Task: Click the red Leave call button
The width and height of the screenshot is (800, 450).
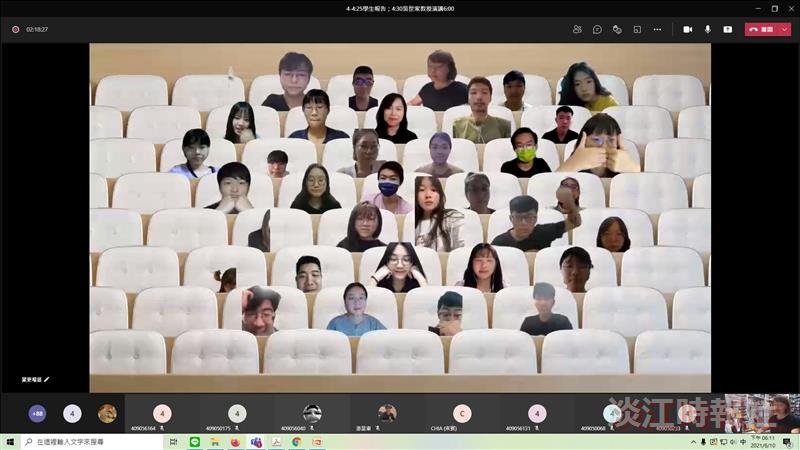Action: tap(761, 30)
